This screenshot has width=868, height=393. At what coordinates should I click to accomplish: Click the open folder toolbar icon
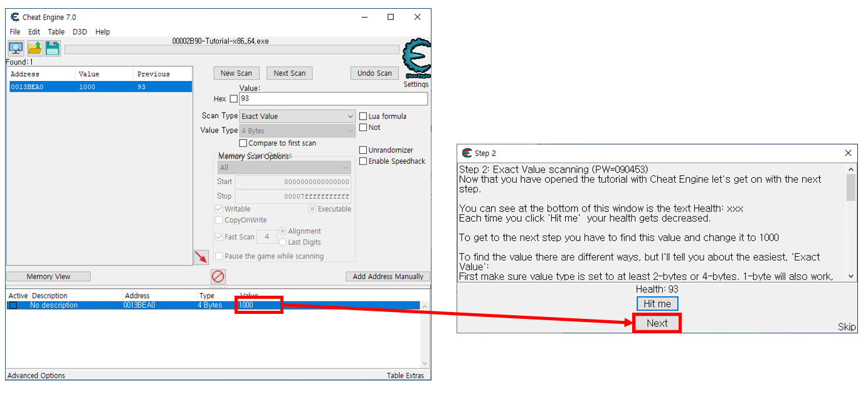coord(34,48)
